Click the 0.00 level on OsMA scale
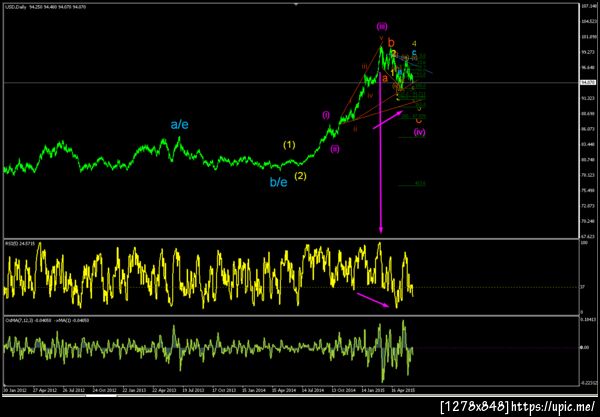The image size is (600, 417). [x=585, y=347]
